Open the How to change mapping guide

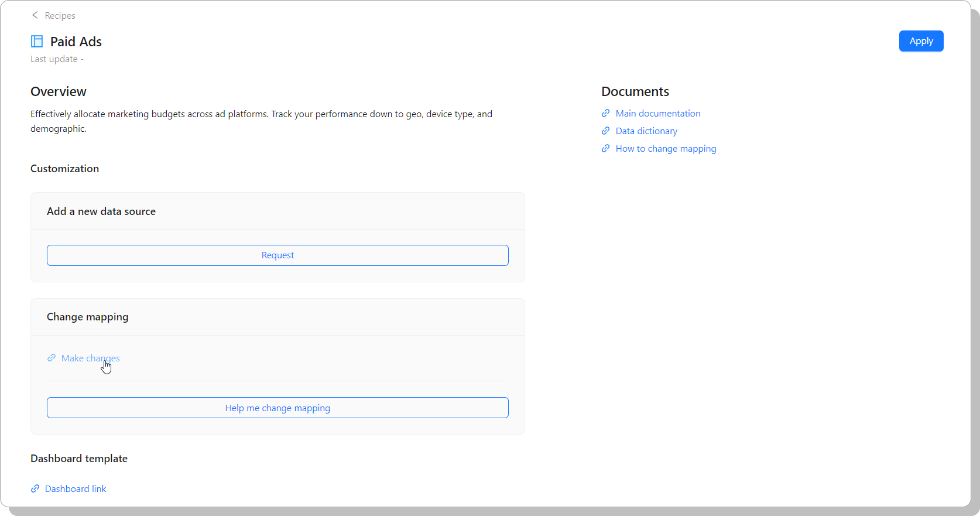(x=666, y=149)
